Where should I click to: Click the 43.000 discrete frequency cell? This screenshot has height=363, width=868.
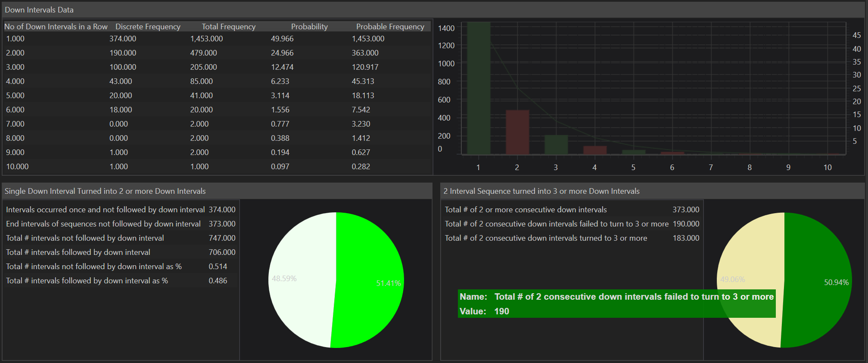point(121,81)
